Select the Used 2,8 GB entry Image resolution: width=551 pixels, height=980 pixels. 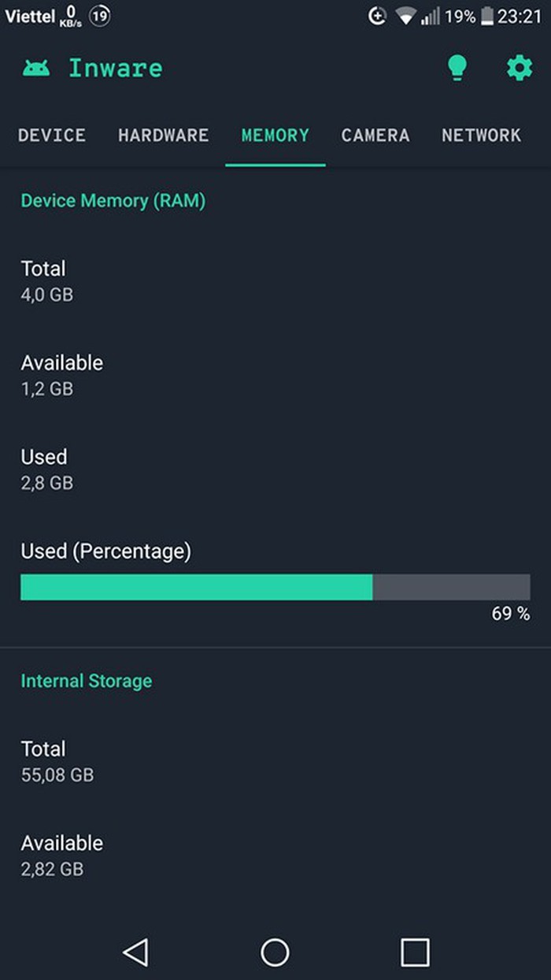47,469
